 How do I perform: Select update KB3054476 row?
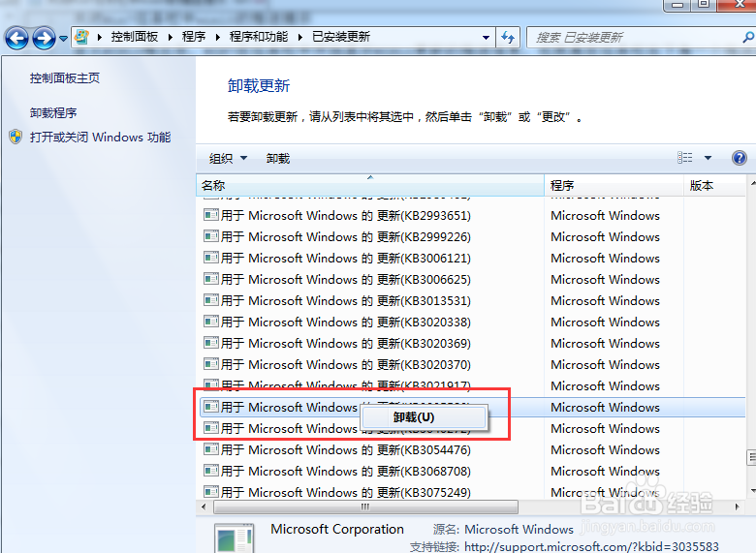click(x=472, y=449)
